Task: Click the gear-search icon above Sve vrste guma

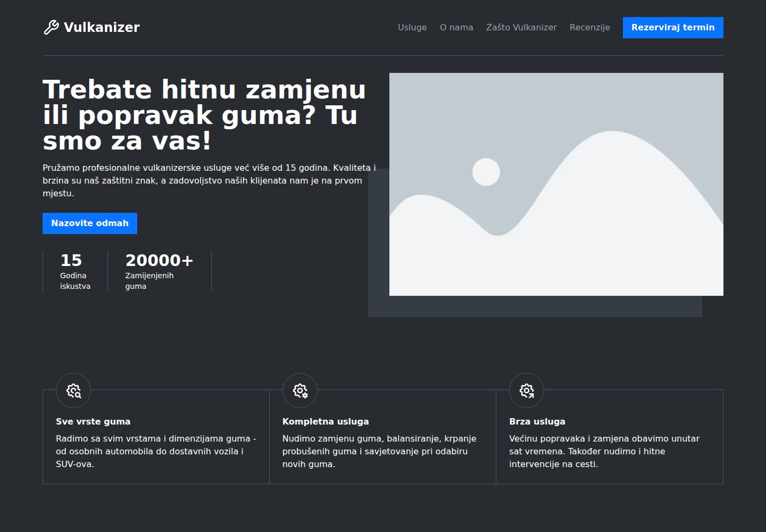Action: (x=73, y=390)
